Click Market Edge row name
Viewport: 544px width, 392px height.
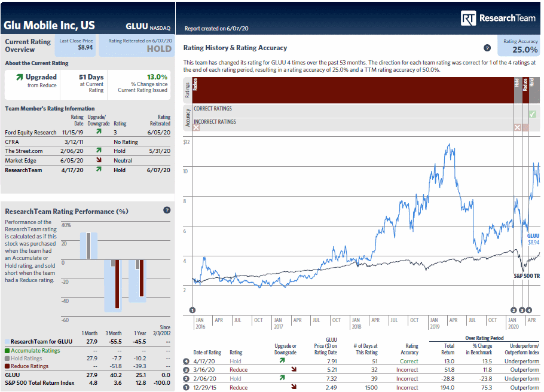20,161
